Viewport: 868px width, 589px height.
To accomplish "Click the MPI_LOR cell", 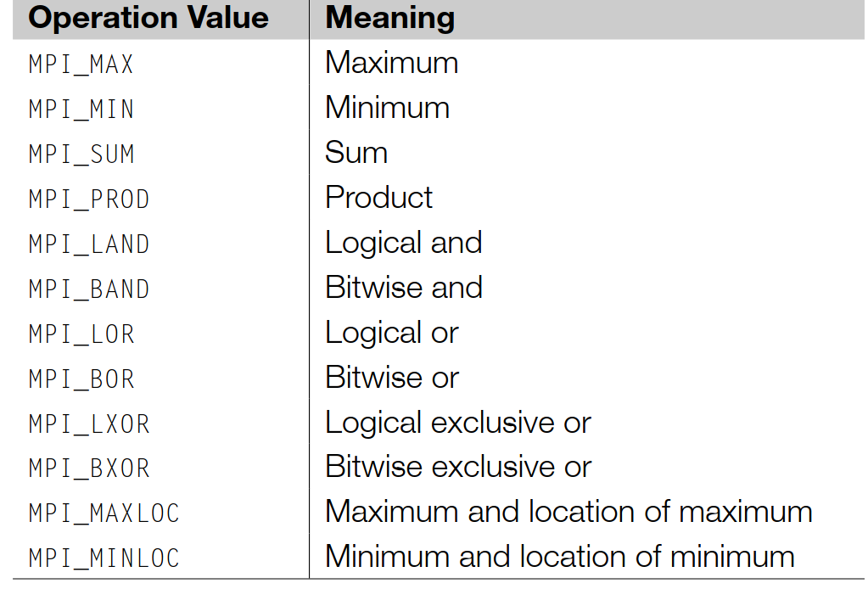I will click(x=81, y=334).
